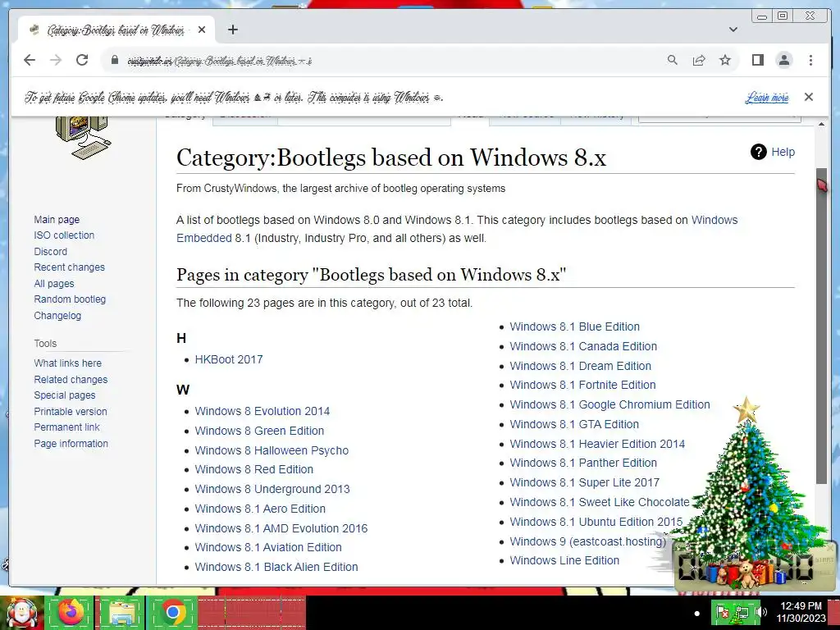
Task: Open the Learn more link in the update bar
Action: click(x=767, y=98)
